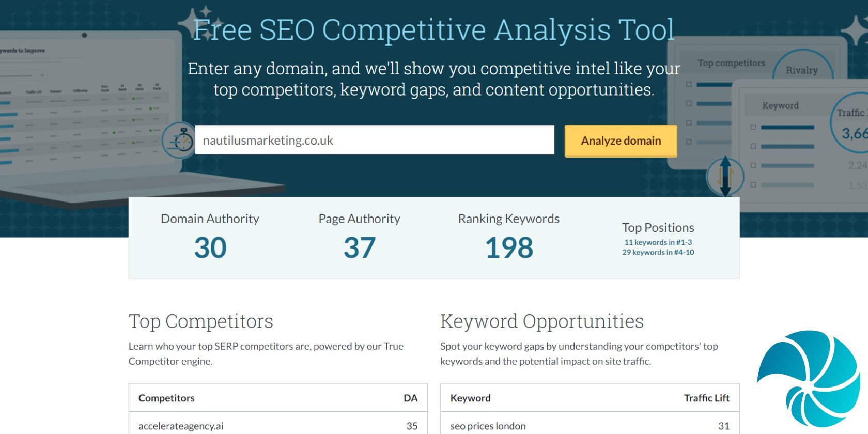Open the 11 keywords in #1-3 link
The image size is (868, 434).
point(658,242)
